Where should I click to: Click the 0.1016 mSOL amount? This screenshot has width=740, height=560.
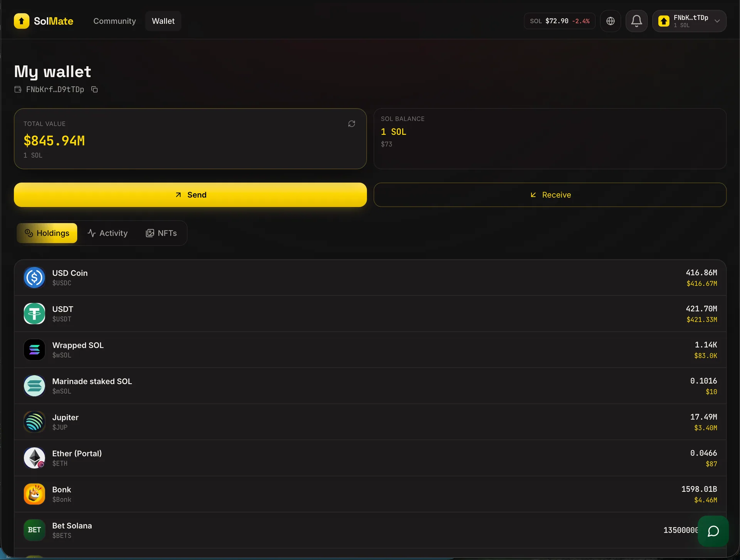tap(703, 381)
